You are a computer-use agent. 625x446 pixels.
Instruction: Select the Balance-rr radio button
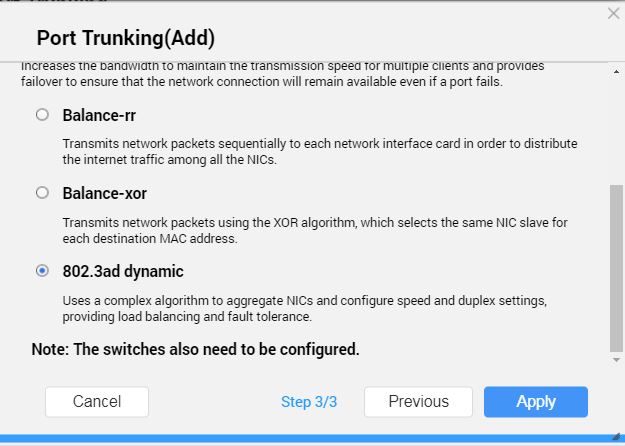(x=42, y=115)
